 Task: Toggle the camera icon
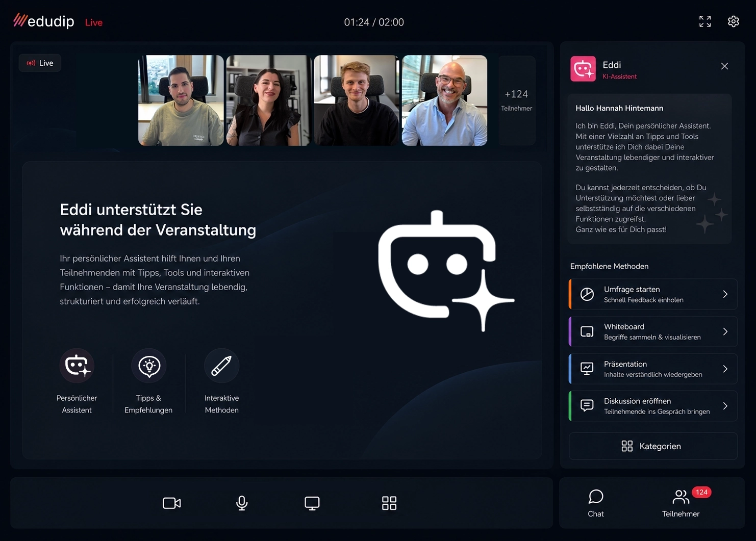pos(172,503)
